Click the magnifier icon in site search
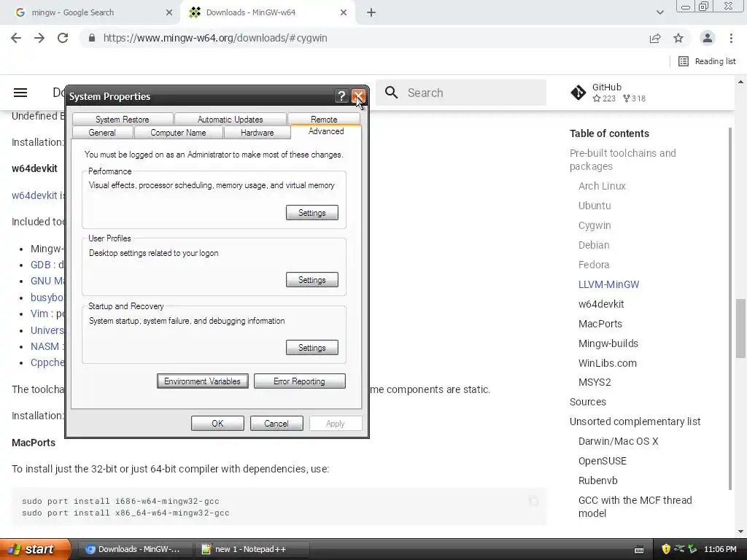This screenshot has width=747, height=560. tap(391, 93)
